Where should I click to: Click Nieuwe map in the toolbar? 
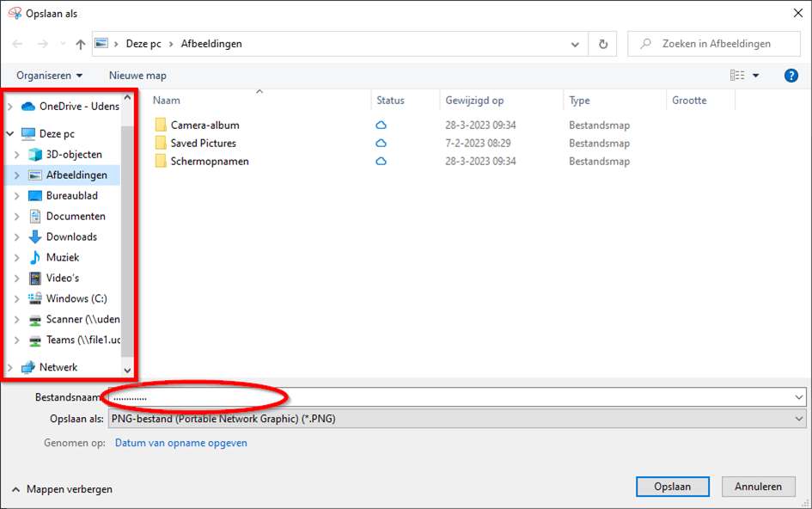coord(137,76)
